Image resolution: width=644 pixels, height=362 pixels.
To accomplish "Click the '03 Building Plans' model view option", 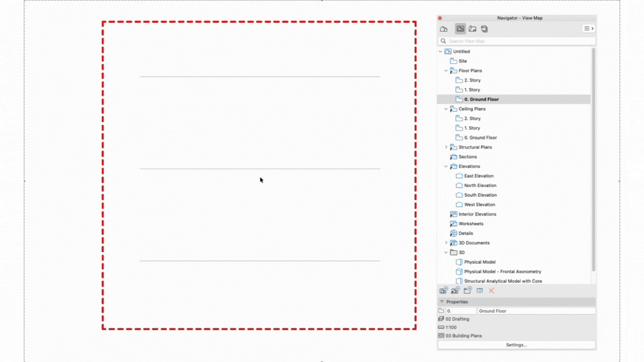I will 463,336.
